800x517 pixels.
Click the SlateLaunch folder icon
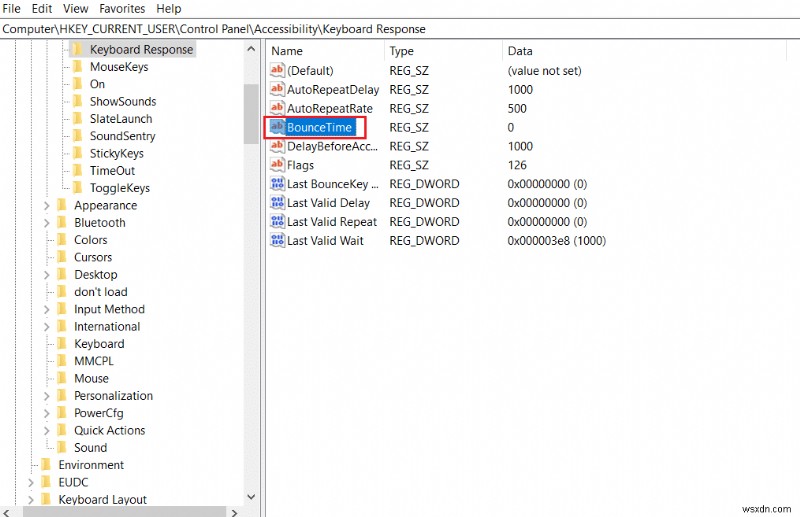coord(77,119)
